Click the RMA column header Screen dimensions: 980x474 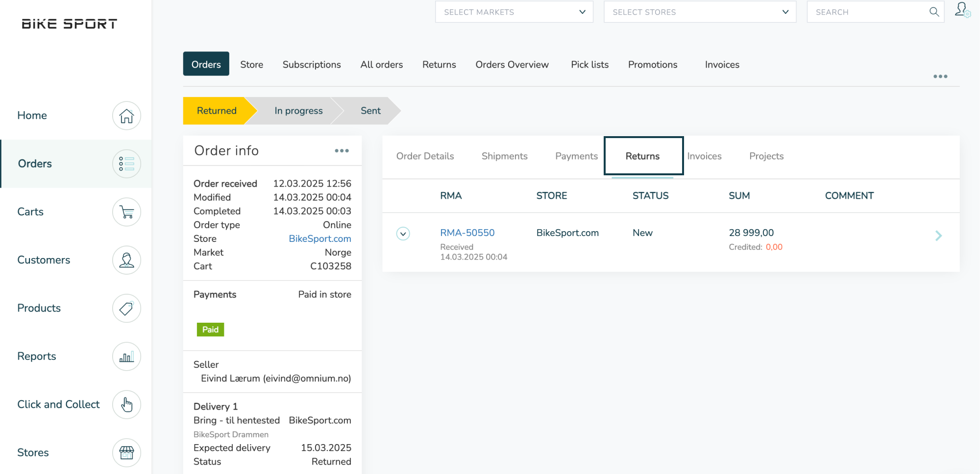[x=451, y=196]
